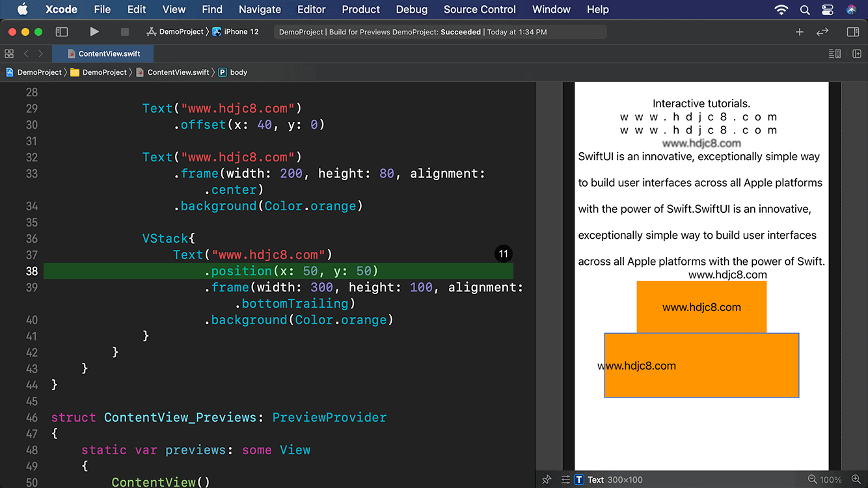Click ContentView() on line 50
Image resolution: width=868 pixels, height=488 pixels.
tap(161, 482)
